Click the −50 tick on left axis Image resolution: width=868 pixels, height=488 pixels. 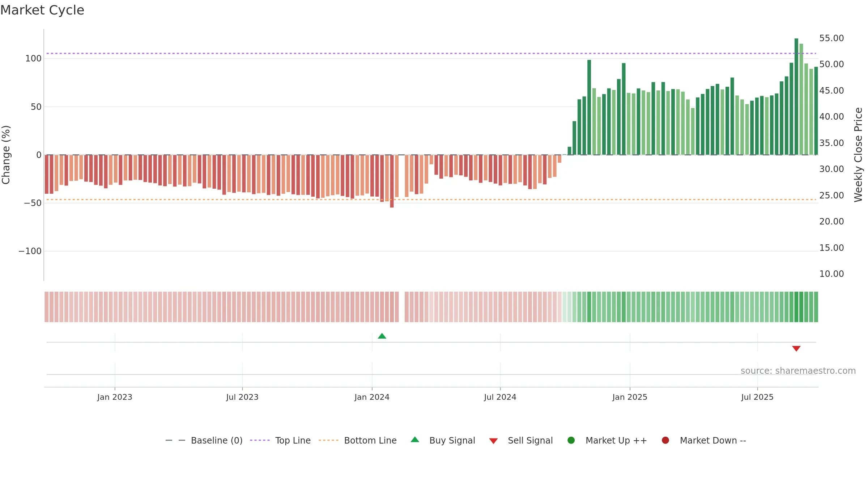coord(33,203)
